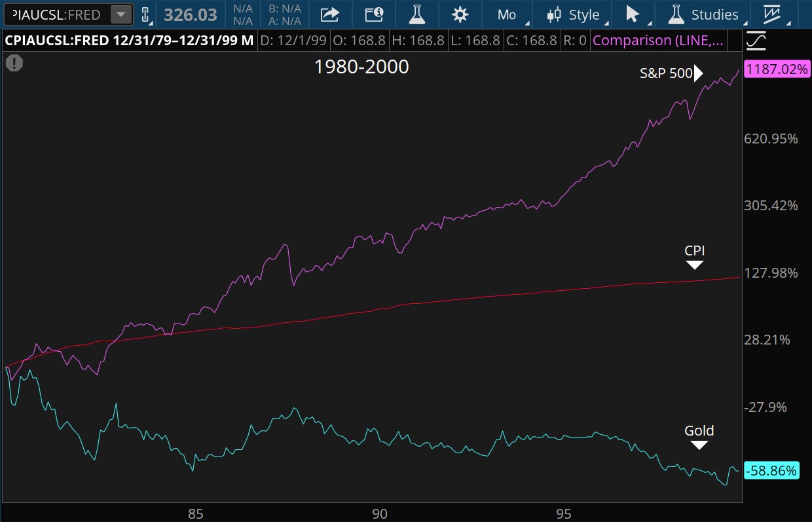The width and height of the screenshot is (812, 522).
Task: Click the 326.03 price display
Action: pyautogui.click(x=191, y=14)
